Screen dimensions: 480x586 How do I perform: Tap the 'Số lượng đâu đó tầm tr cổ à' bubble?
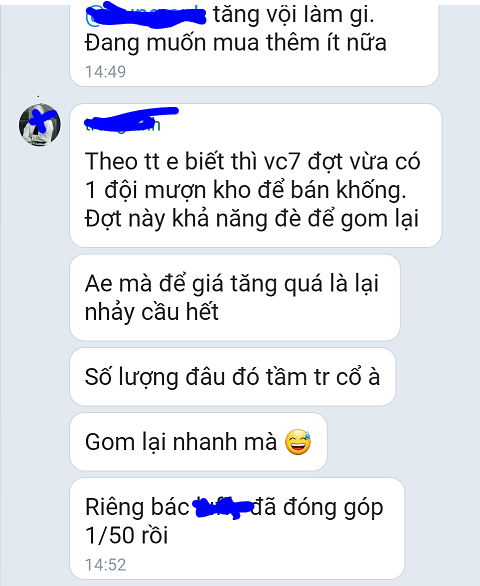coord(232,377)
